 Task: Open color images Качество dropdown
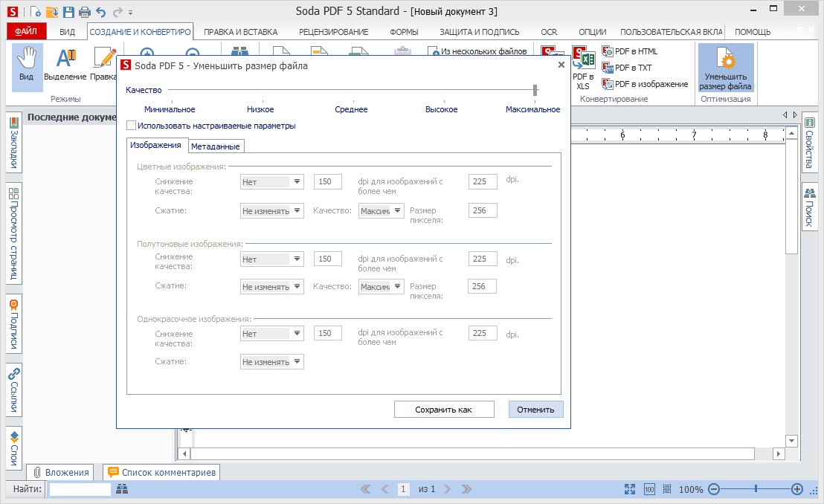(381, 211)
